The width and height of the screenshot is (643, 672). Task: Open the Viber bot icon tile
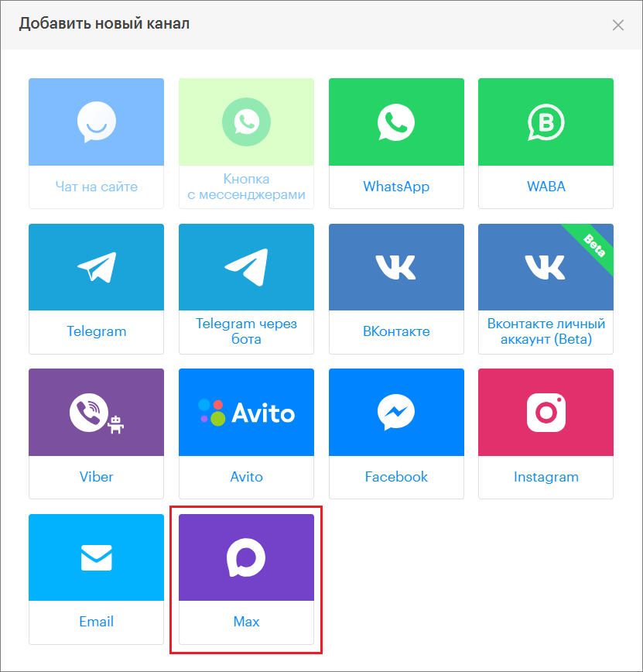click(x=96, y=413)
